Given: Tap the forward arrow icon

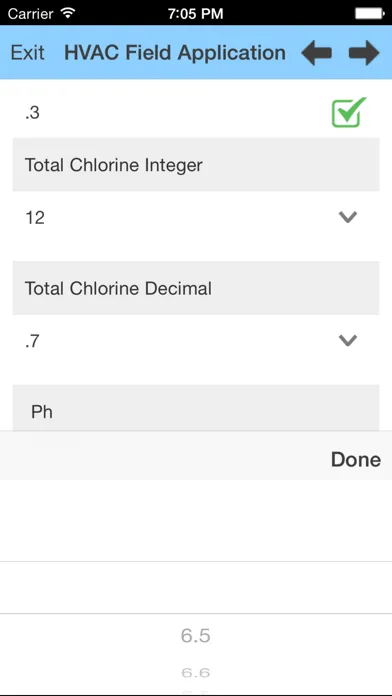Looking at the screenshot, I should (x=364, y=53).
